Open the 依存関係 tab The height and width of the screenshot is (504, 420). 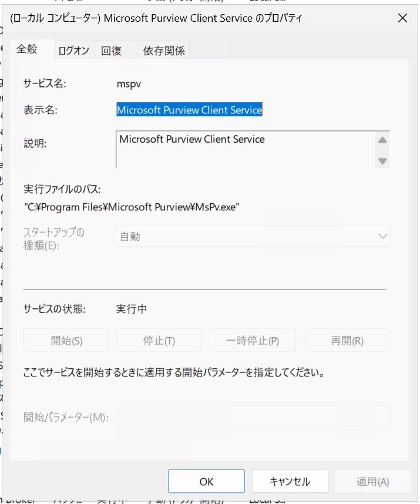163,51
